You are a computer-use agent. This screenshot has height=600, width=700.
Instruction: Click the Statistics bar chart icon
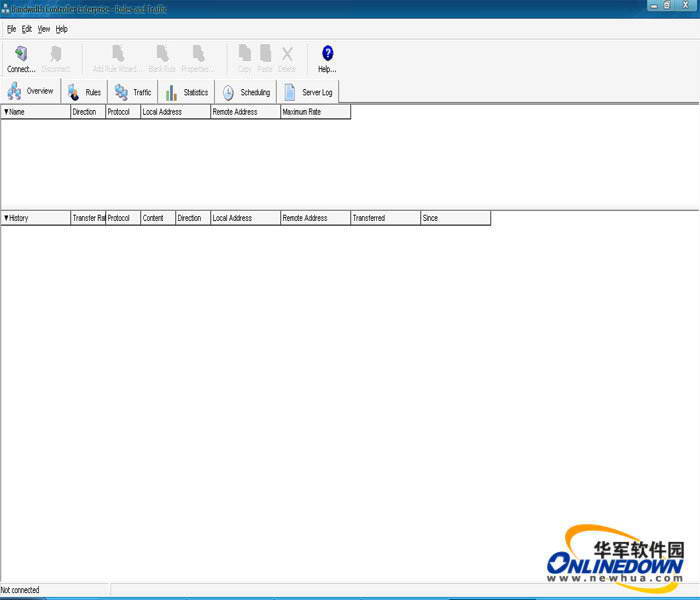(171, 92)
